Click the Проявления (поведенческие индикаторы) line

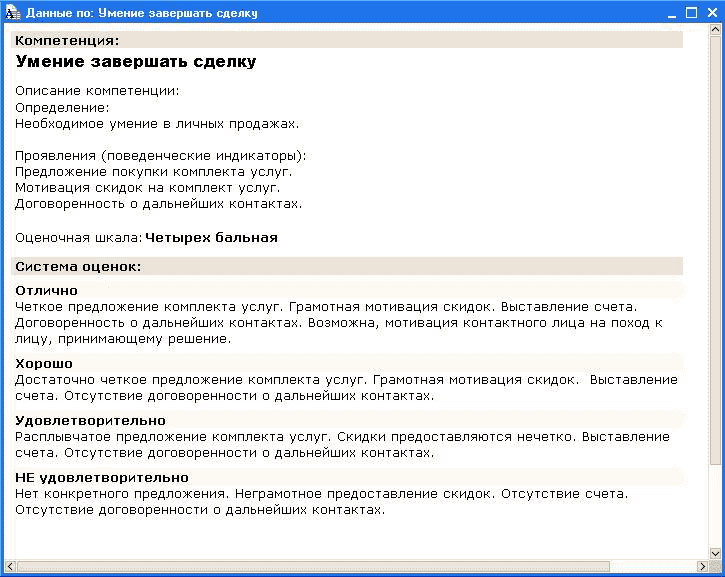tap(160, 156)
